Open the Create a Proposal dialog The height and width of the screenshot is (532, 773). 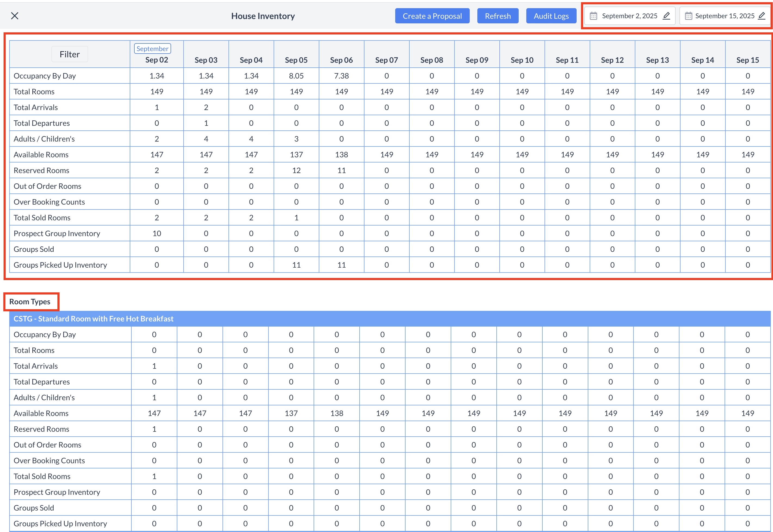432,16
